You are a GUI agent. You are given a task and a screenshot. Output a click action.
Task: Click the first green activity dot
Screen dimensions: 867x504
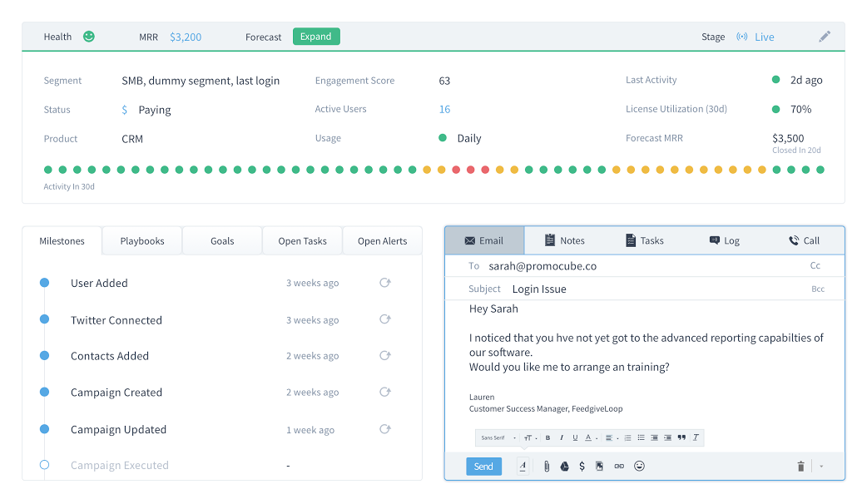coord(48,170)
